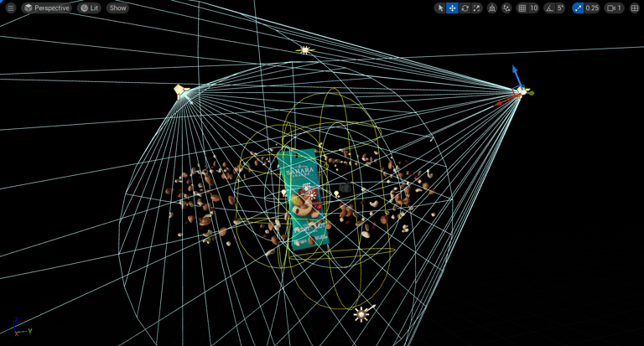Viewport: 644px width, 346px height.
Task: Click the blue Z-axis gizmo arrow
Action: [516, 75]
